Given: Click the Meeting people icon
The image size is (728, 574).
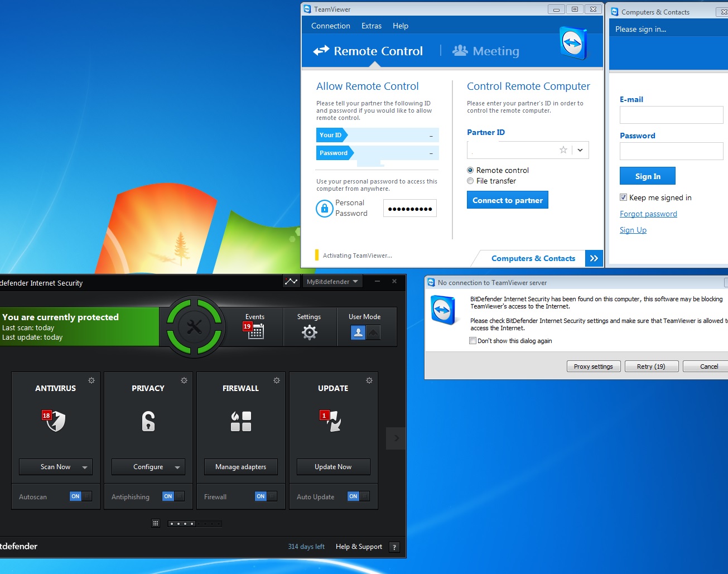Looking at the screenshot, I should click(460, 51).
